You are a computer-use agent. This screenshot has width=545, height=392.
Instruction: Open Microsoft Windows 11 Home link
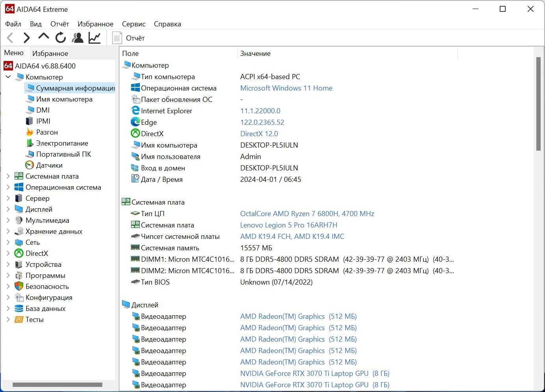[x=286, y=88]
